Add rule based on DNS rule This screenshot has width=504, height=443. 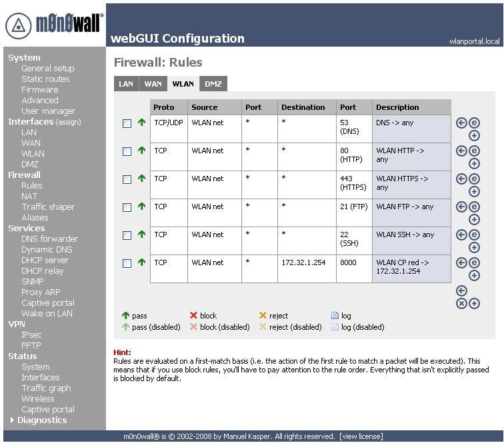pos(474,136)
